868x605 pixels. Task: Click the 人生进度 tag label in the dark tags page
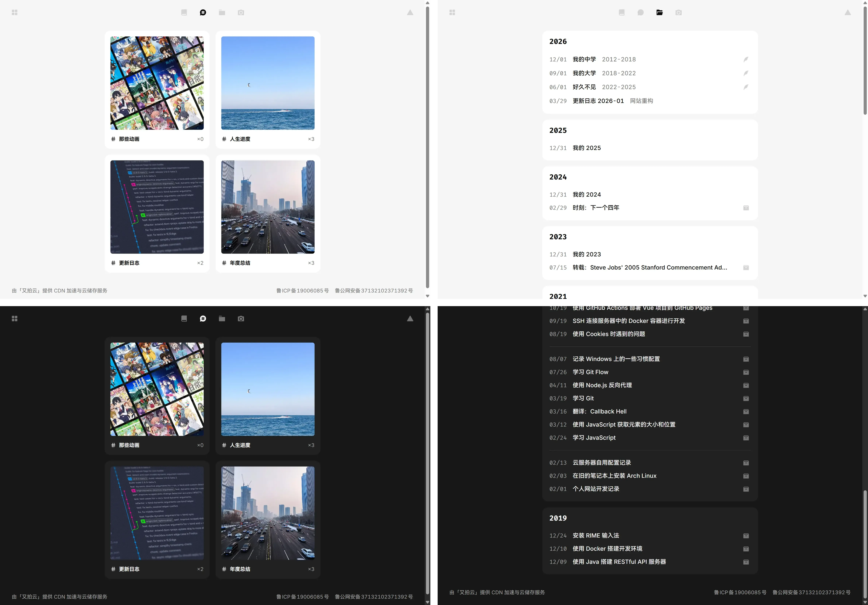point(240,445)
